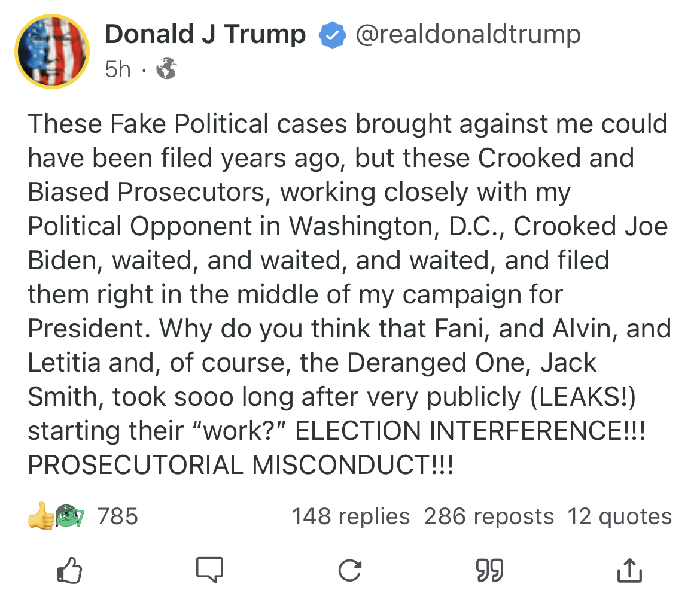Screen dimensions: 700x590
Task: Click the "PROSECUTORIAL MISCONDUCT!!!" closing line
Action: (241, 466)
